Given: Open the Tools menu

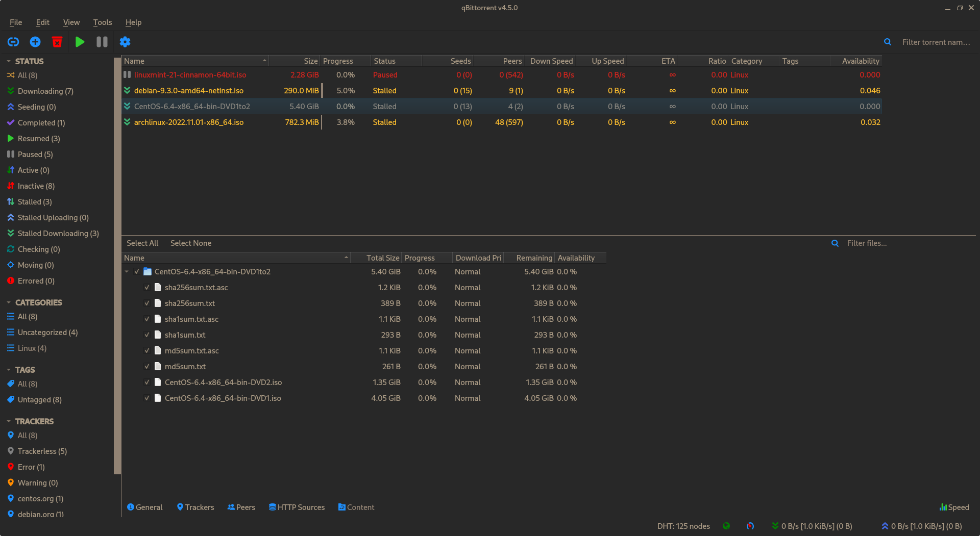Looking at the screenshot, I should [x=102, y=22].
